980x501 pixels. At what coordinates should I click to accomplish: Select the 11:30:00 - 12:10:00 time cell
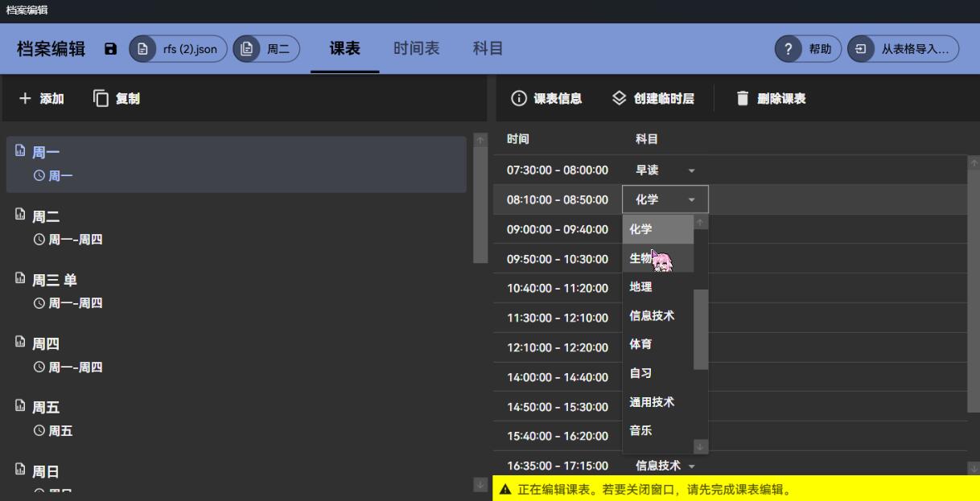pyautogui.click(x=558, y=318)
